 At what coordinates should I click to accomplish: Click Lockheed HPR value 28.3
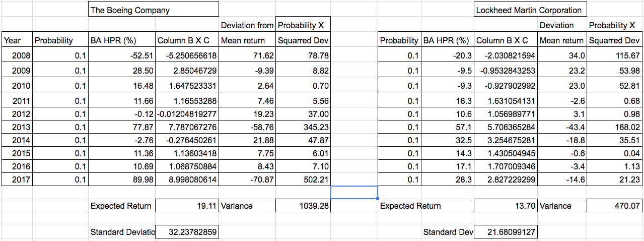pyautogui.click(x=448, y=179)
